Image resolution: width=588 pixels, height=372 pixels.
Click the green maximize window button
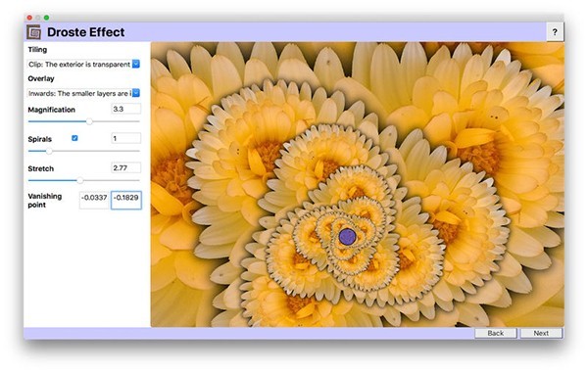click(x=46, y=18)
